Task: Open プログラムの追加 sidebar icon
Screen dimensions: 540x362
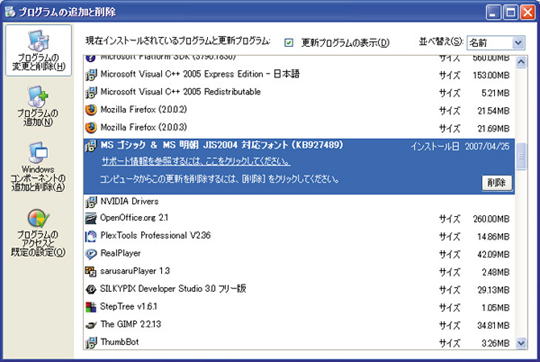Action: [x=38, y=106]
